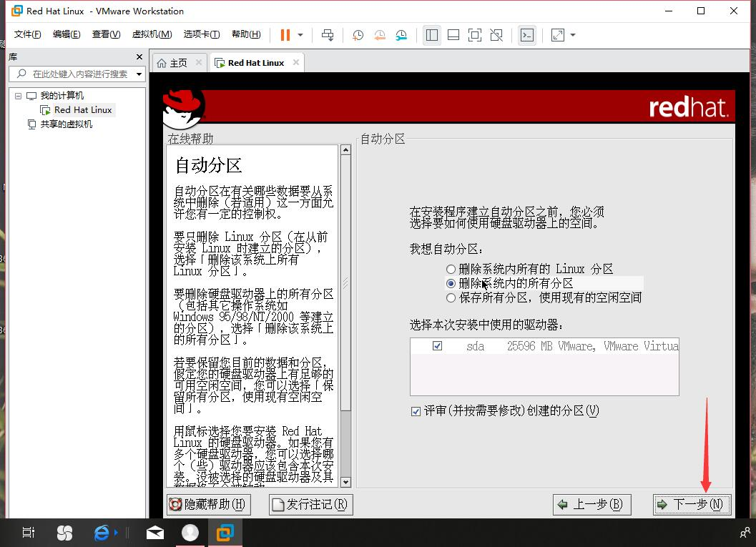Proceed with 下一步(N) button
Viewport: 756px width, 547px height.
pyautogui.click(x=692, y=505)
